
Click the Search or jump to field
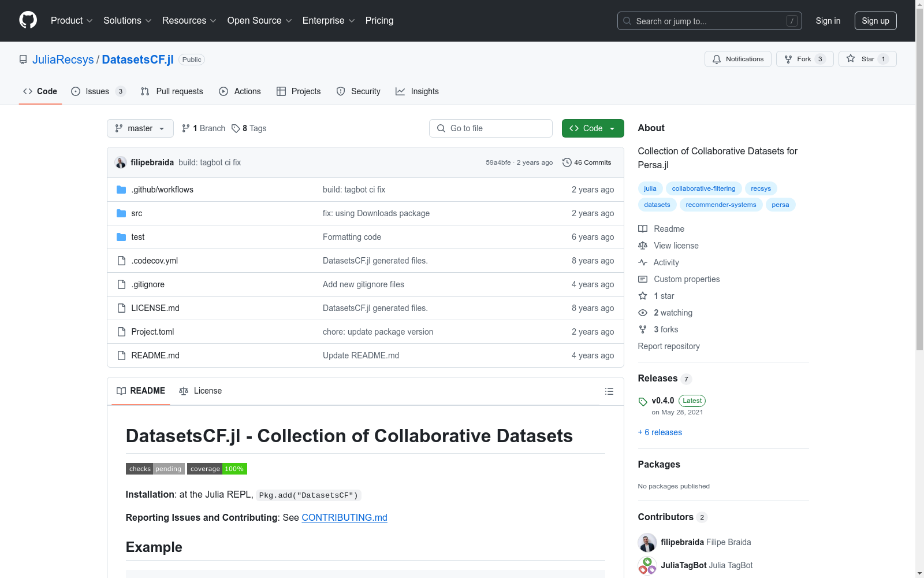point(710,21)
